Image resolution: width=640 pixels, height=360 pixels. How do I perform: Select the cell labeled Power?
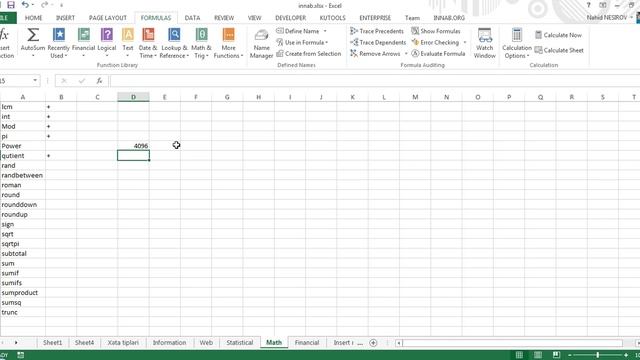click(x=23, y=146)
